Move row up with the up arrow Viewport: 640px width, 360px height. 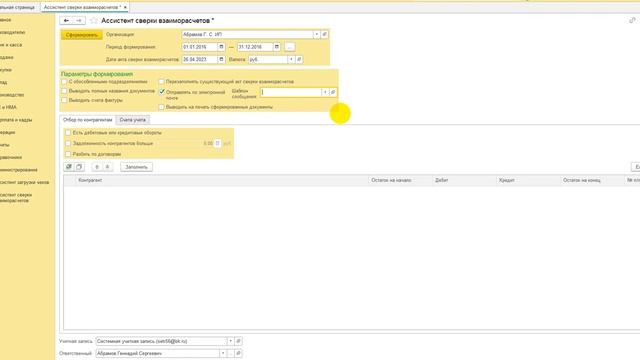(x=97, y=167)
